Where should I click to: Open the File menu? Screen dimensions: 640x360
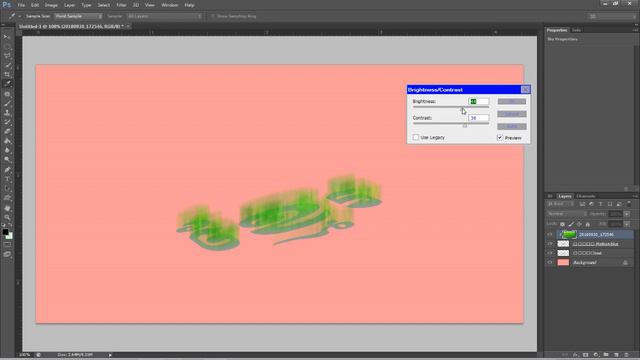coord(21,5)
